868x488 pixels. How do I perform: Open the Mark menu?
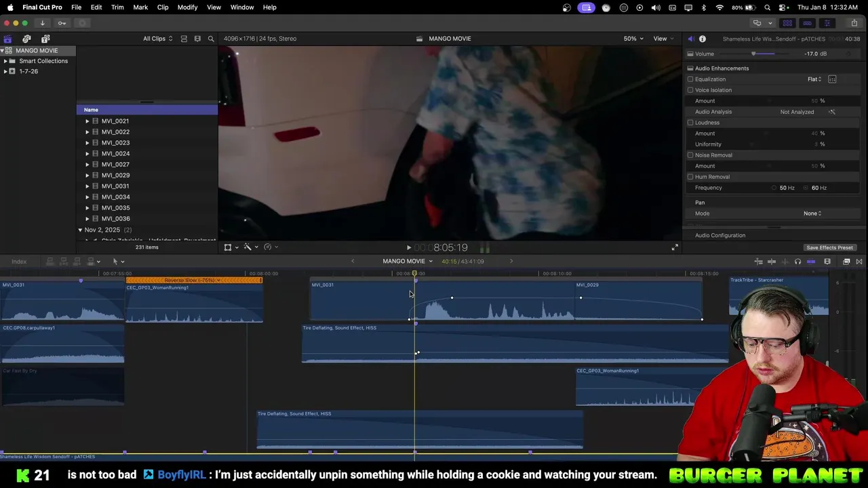coord(140,7)
